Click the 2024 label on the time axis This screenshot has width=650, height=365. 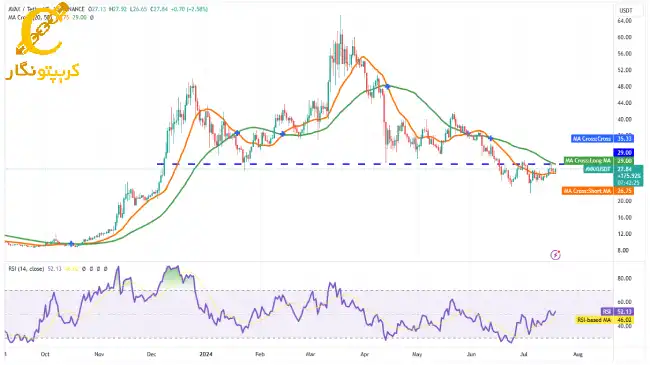click(206, 354)
